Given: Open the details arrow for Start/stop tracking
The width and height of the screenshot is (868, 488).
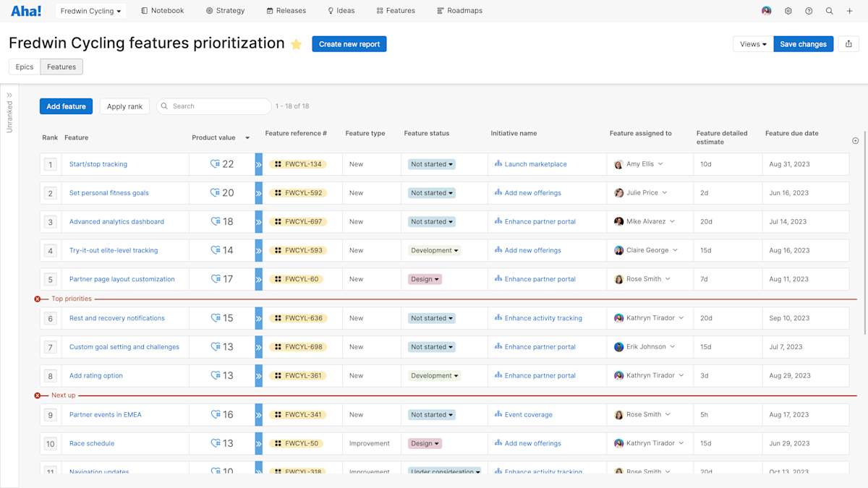Looking at the screenshot, I should pyautogui.click(x=259, y=164).
